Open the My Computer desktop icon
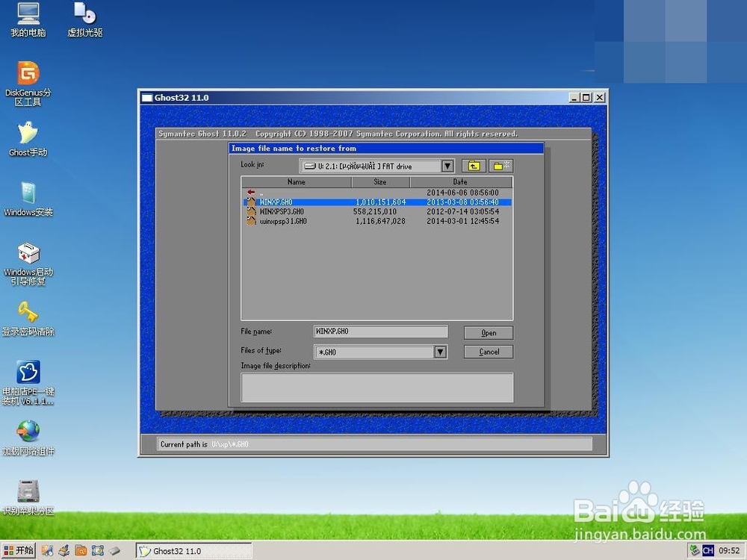This screenshot has width=747, height=560. pos(28,20)
